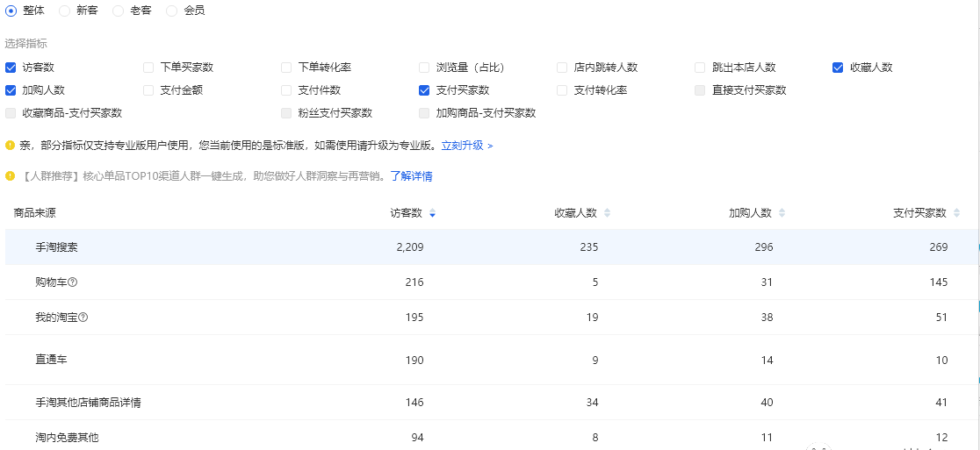
Task: Click visitor count 190 for 直通车
Action: tap(414, 361)
